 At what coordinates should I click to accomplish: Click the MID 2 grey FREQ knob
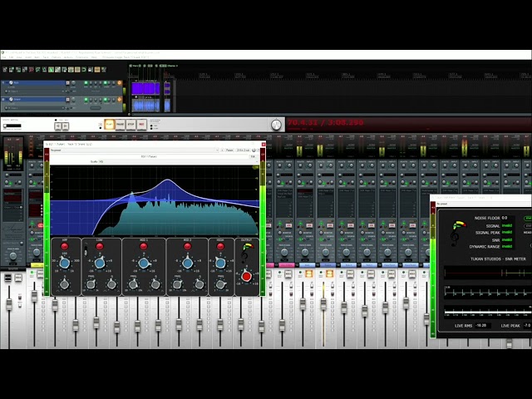[x=177, y=284]
